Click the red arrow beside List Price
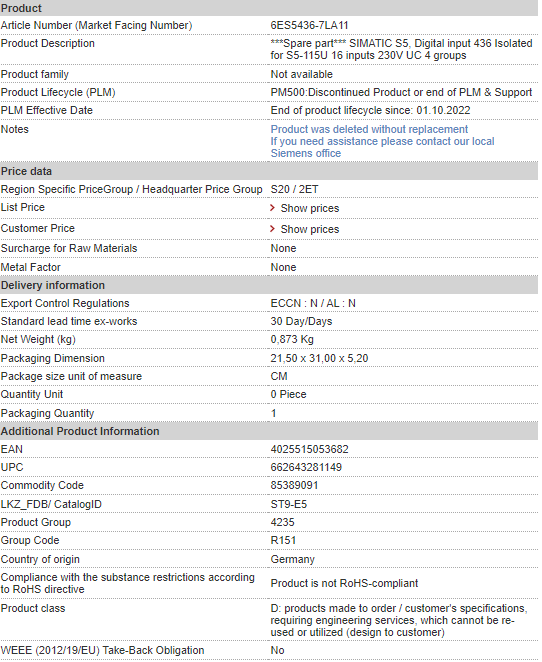Image resolution: width=542 pixels, height=662 pixels. point(272,208)
